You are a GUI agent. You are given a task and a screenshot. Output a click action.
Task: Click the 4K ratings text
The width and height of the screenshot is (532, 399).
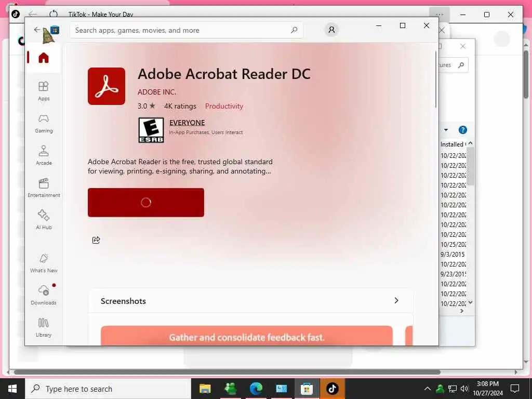180,106
